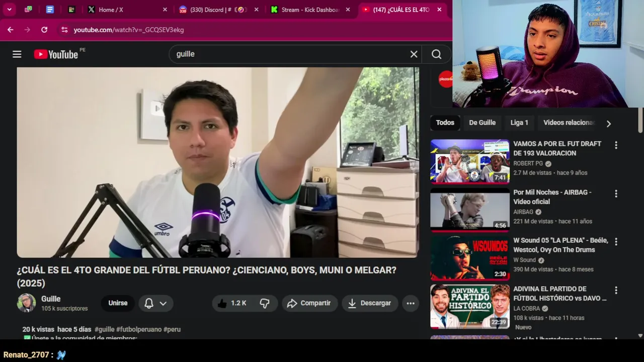The image size is (644, 362).
Task: Close the Kick Dashboard tab
Action: [348, 10]
